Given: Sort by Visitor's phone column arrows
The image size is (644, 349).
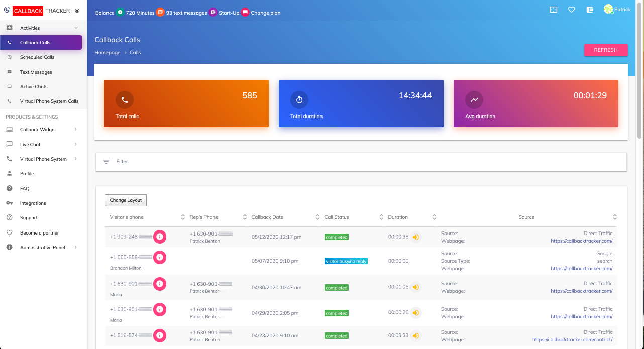Looking at the screenshot, I should pos(183,217).
